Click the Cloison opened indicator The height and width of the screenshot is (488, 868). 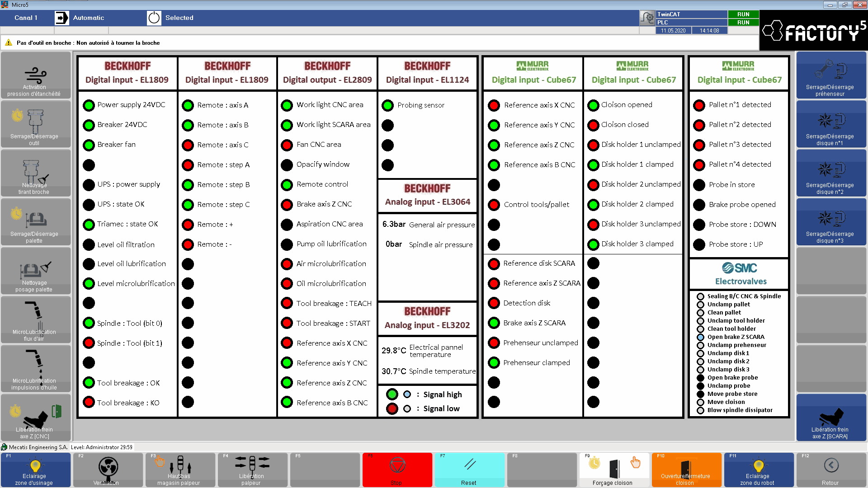point(593,105)
